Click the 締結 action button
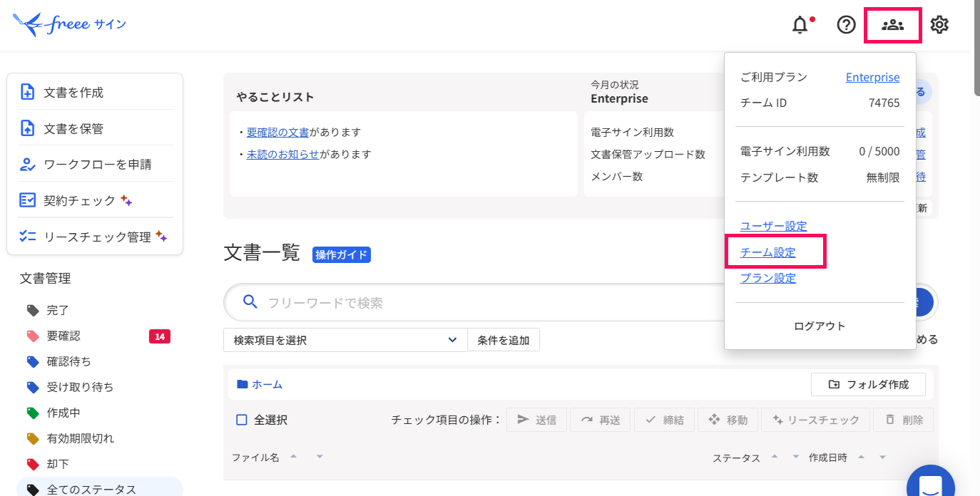This screenshot has width=980, height=496. pos(664,420)
